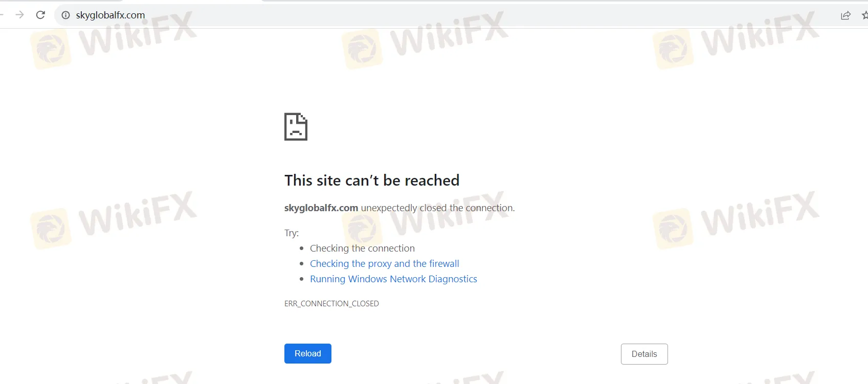The width and height of the screenshot is (868, 384).
Task: Select the "This site can't be reached" heading
Action: (x=372, y=180)
